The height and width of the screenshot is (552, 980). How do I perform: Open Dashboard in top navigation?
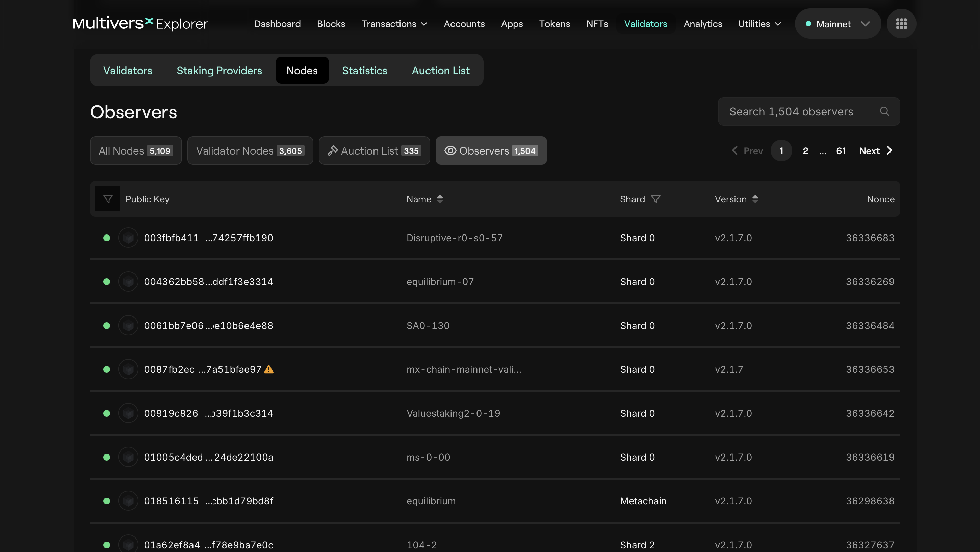(277, 24)
